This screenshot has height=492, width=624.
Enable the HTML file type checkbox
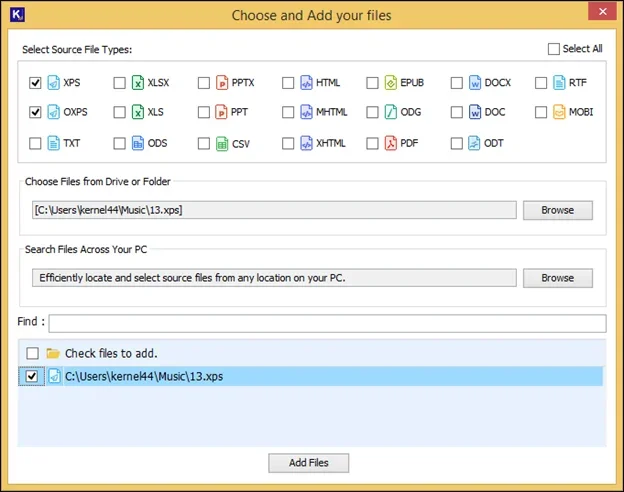(x=288, y=83)
